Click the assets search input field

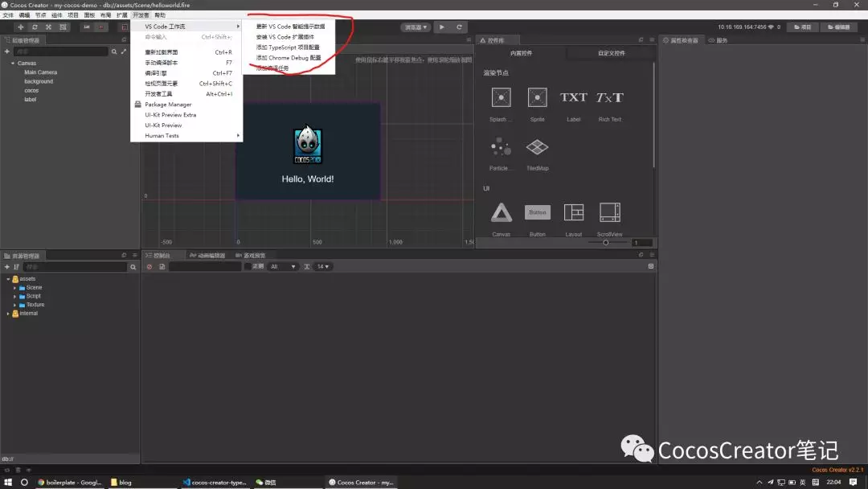click(x=75, y=267)
